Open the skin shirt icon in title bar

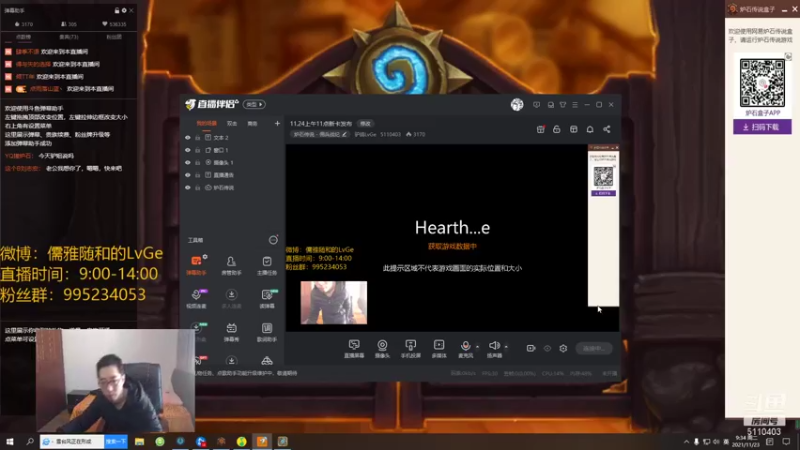(x=563, y=105)
